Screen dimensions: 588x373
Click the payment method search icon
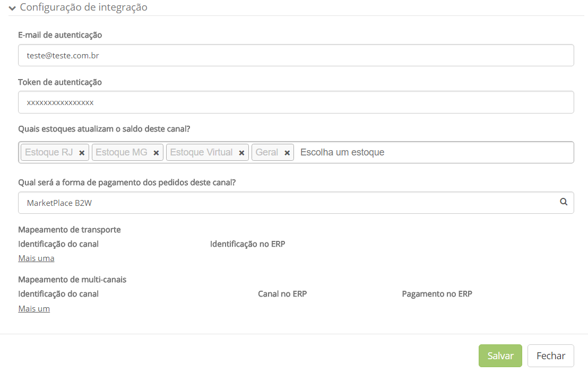coord(563,202)
